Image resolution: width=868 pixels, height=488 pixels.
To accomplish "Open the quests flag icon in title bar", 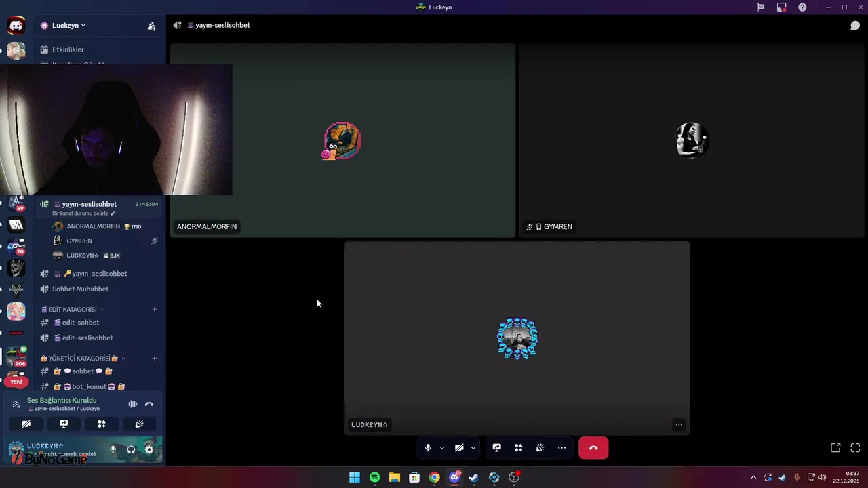I will point(761,7).
